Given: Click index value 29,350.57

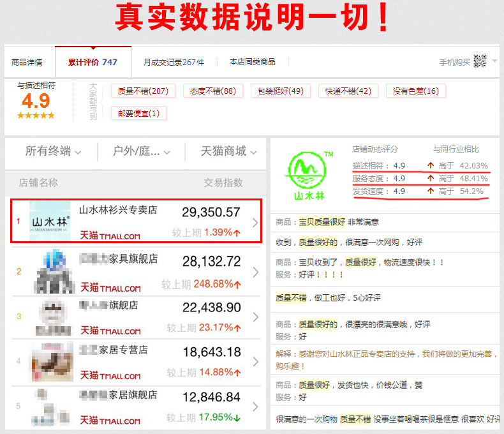Looking at the screenshot, I should [211, 212].
